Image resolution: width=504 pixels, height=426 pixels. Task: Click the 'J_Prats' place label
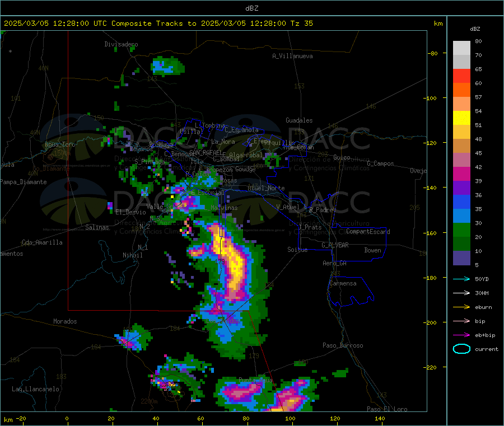[310, 227]
